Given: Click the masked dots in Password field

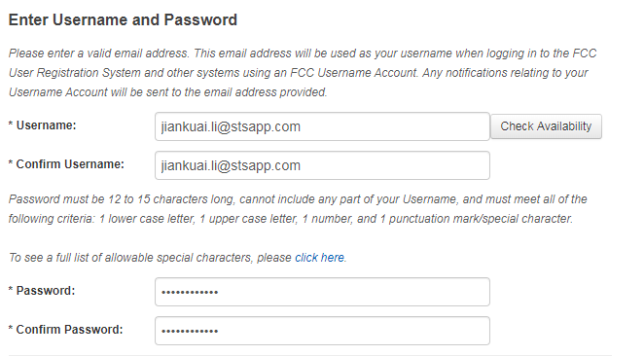Looking at the screenshot, I should [x=190, y=293].
